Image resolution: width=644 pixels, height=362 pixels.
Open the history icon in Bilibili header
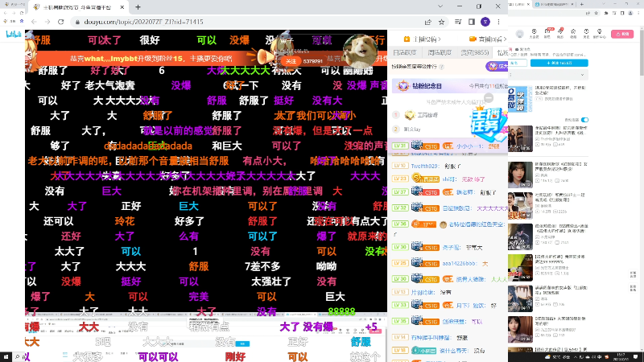pos(587,33)
